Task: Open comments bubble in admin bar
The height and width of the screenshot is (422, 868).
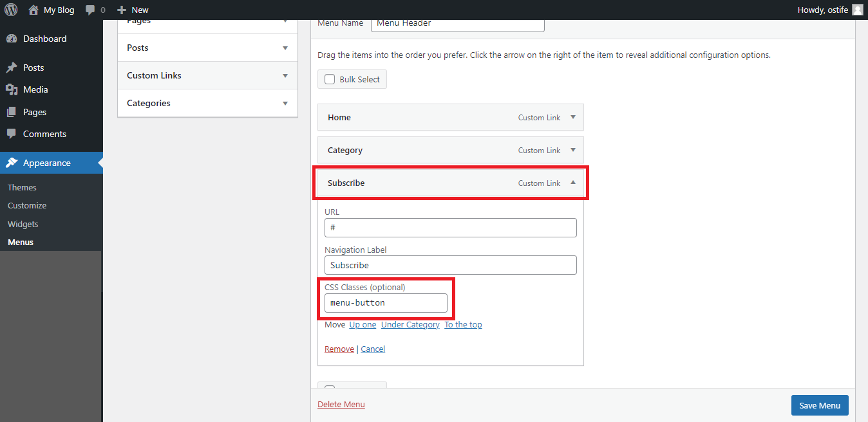Action: pyautogui.click(x=90, y=10)
